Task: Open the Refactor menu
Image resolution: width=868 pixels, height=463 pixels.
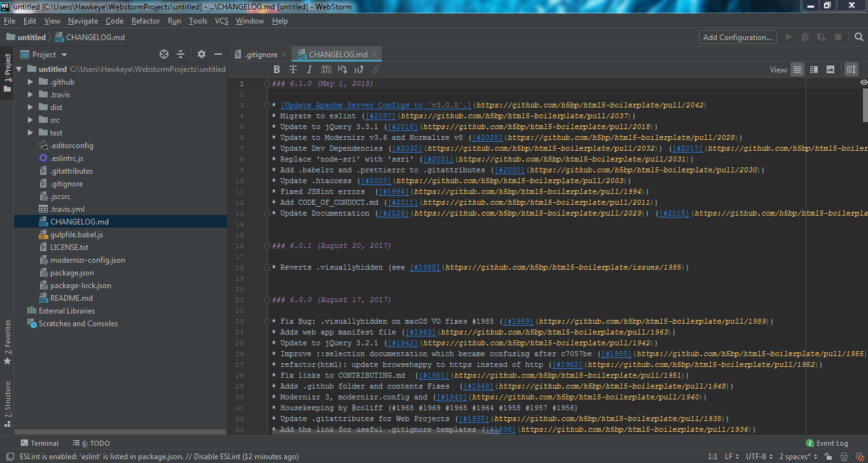Action: point(146,21)
